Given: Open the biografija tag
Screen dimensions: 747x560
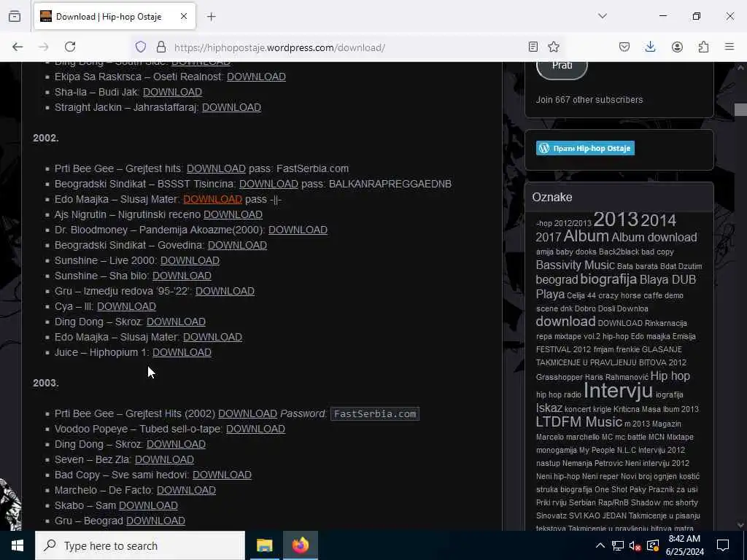Looking at the screenshot, I should 608,279.
